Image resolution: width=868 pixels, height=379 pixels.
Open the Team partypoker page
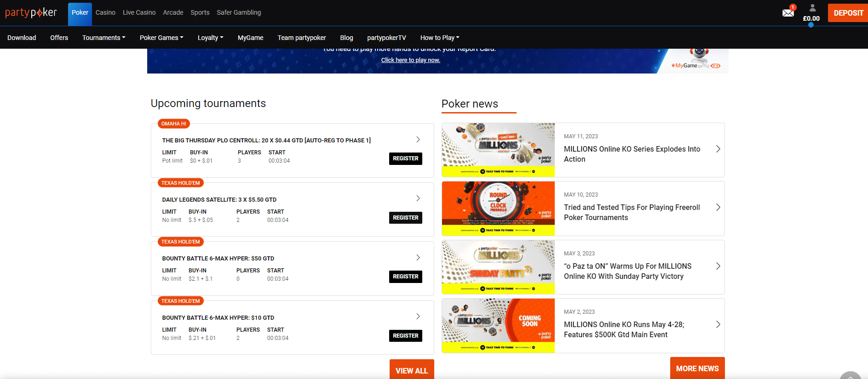[x=302, y=38]
